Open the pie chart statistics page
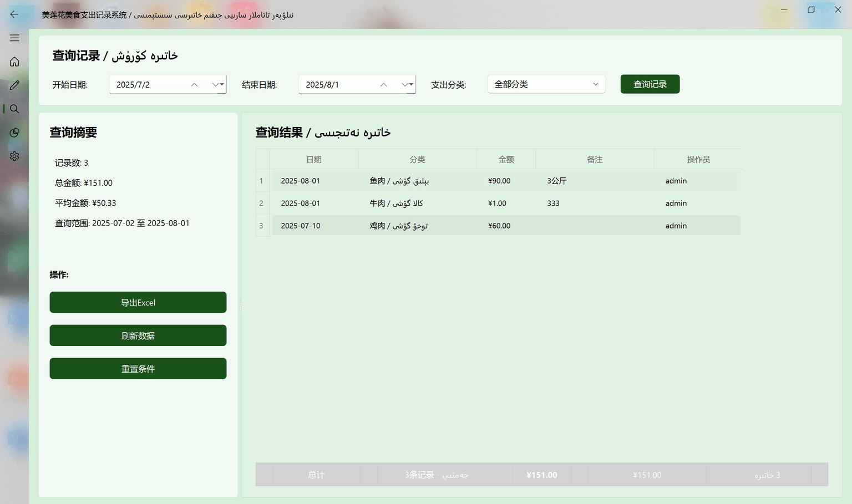852x504 pixels. point(14,133)
